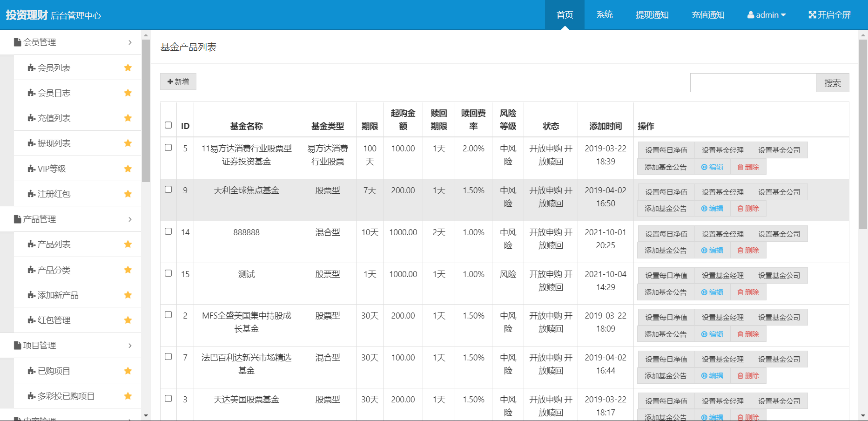868x421 pixels.
Task: Click the star icon next to 已购项目
Action: click(x=128, y=371)
